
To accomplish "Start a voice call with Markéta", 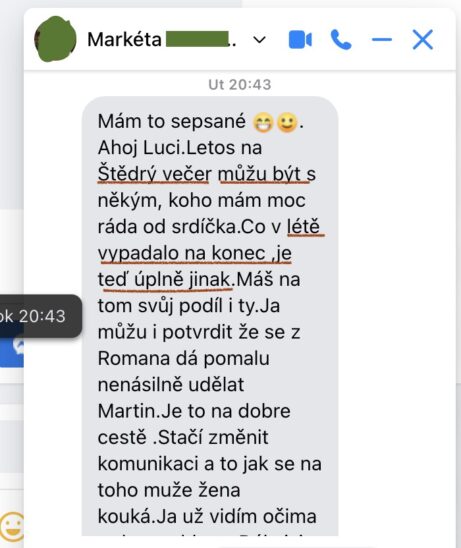I will point(341,39).
